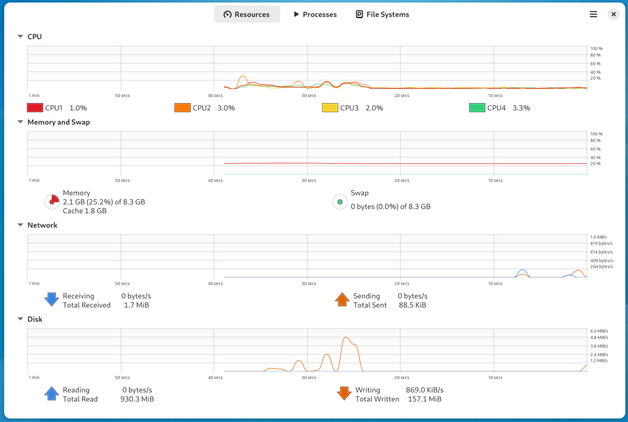Click the Total Read '930.3 MiB' value
The height and width of the screenshot is (422, 628).
[137, 399]
